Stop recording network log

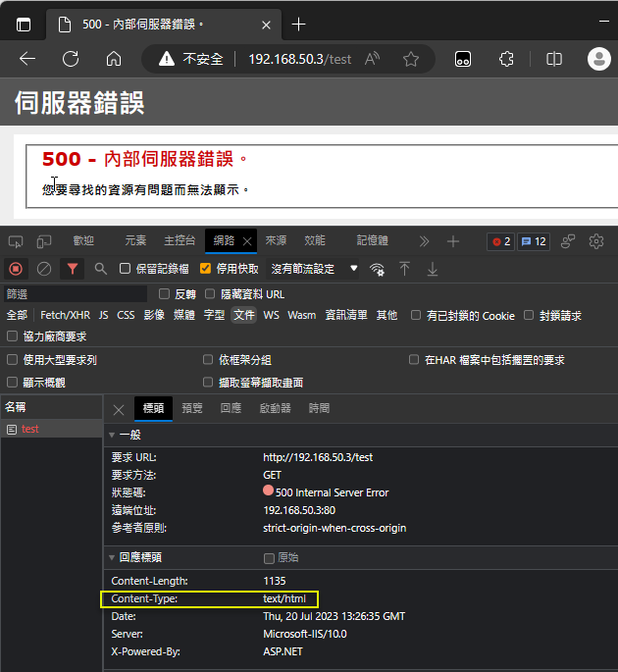tap(16, 268)
